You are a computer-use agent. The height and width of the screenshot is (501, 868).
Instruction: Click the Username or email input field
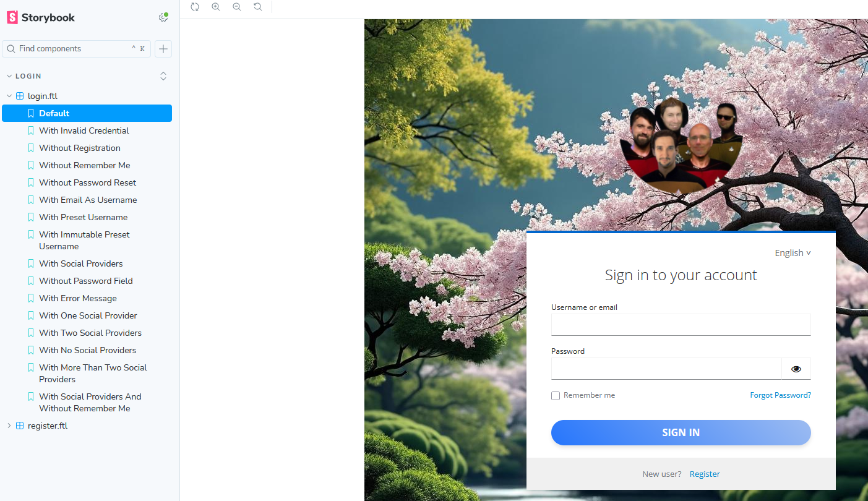681,325
